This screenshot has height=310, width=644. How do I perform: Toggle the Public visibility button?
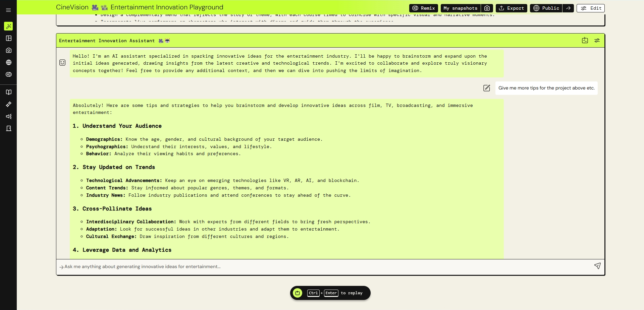(546, 8)
